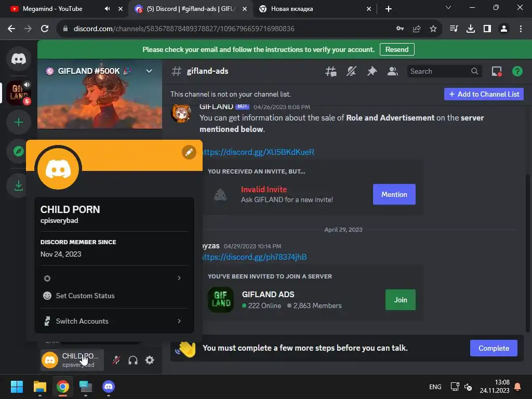Click Complete button to finish steps
The image size is (532, 399).
pyautogui.click(x=494, y=348)
